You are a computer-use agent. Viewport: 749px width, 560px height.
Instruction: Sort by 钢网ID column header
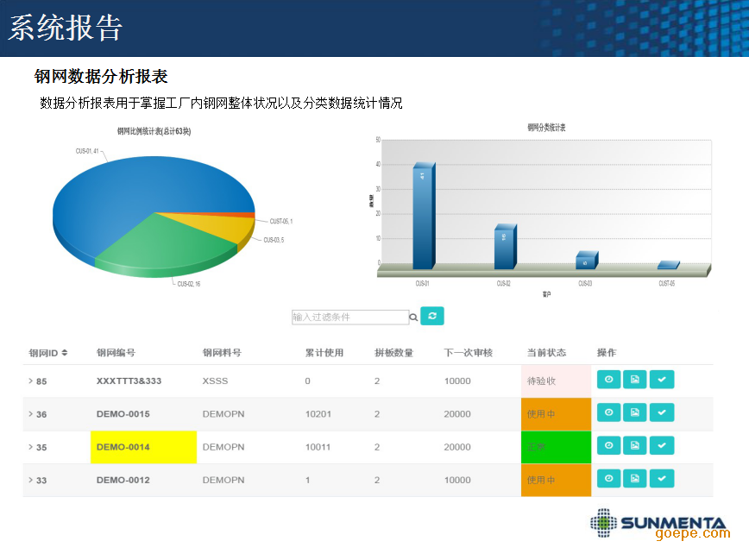[x=48, y=353]
